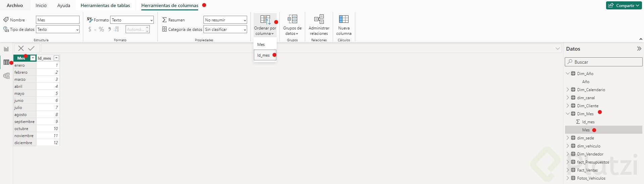Click the cell containing 'junio'
The height and width of the screenshot is (184, 644).
coord(25,101)
